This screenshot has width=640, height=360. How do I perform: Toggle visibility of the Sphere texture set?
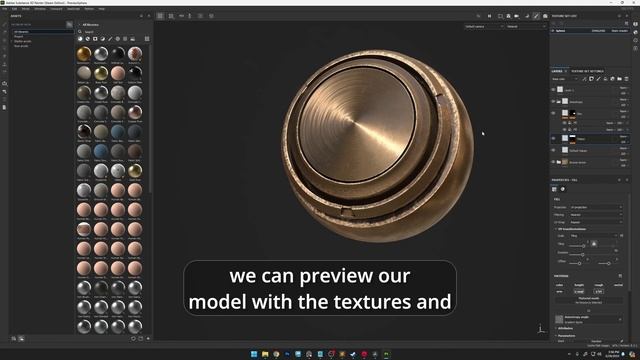[553, 31]
